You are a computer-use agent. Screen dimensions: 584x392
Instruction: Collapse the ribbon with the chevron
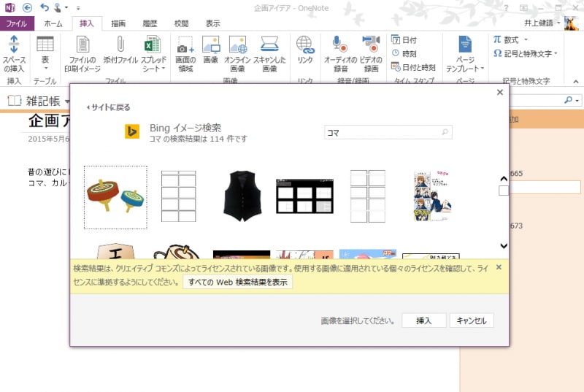coord(576,81)
